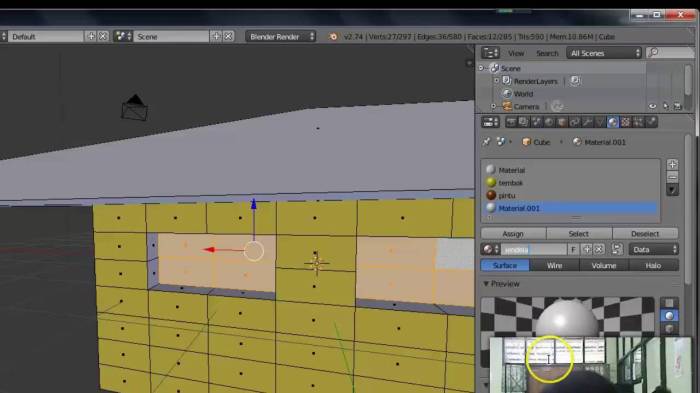Image resolution: width=700 pixels, height=393 pixels.
Task: Select the RenderLayers entry in the Outliner
Action: coord(535,81)
